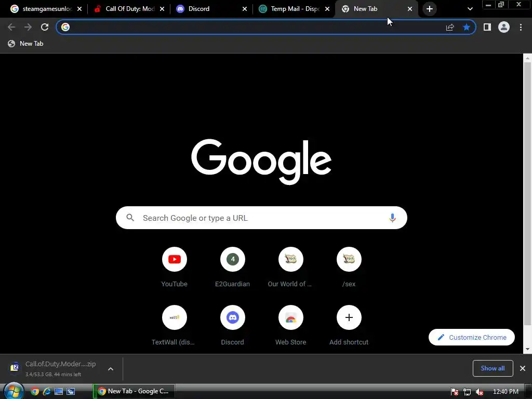The width and height of the screenshot is (532, 399).
Task: Click the muted volume tray icon
Action: click(480, 392)
